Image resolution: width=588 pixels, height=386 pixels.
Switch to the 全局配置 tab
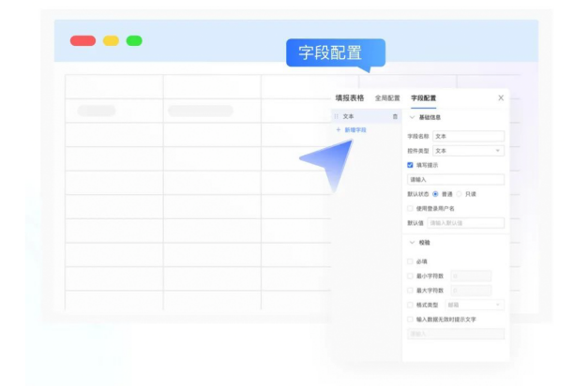point(387,97)
